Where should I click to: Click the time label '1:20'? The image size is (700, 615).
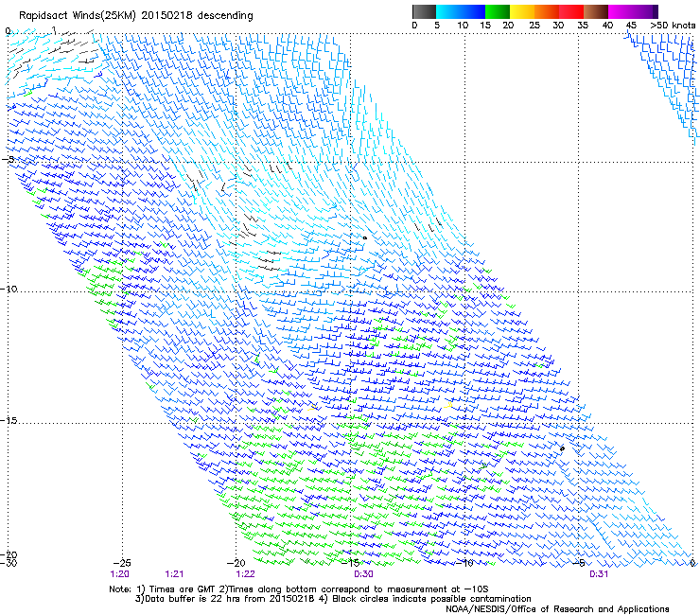pyautogui.click(x=119, y=574)
